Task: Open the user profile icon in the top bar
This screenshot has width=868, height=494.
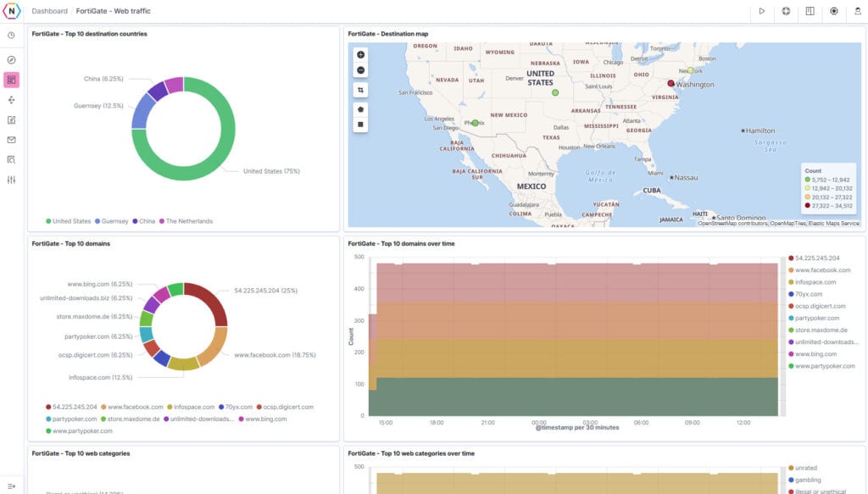Action: click(x=857, y=11)
